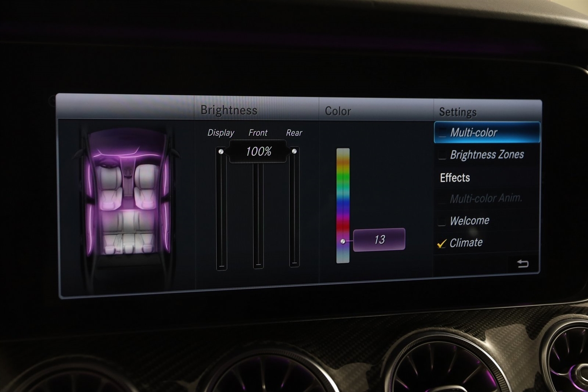This screenshot has height=392, width=588.
Task: Enable the Multi-color checkbox
Action: point(442,133)
